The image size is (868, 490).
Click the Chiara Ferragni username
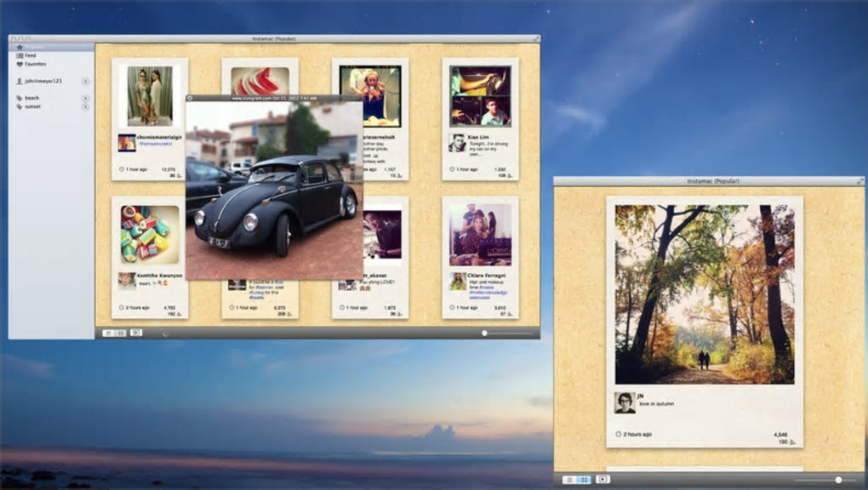pyautogui.click(x=488, y=275)
